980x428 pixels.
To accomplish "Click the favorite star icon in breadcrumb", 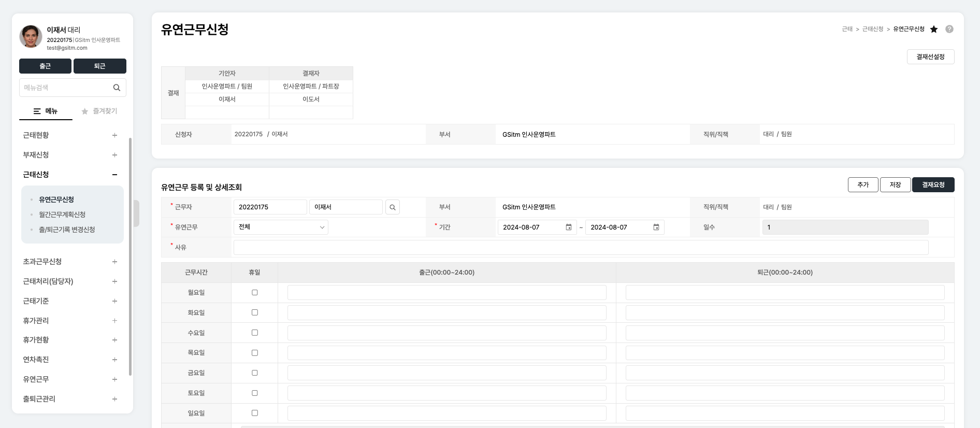I will 934,29.
